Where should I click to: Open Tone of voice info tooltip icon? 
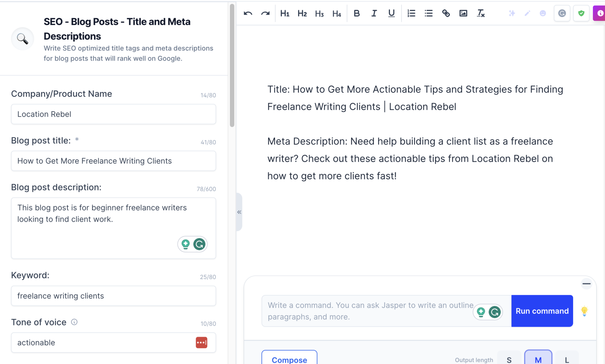click(x=74, y=322)
